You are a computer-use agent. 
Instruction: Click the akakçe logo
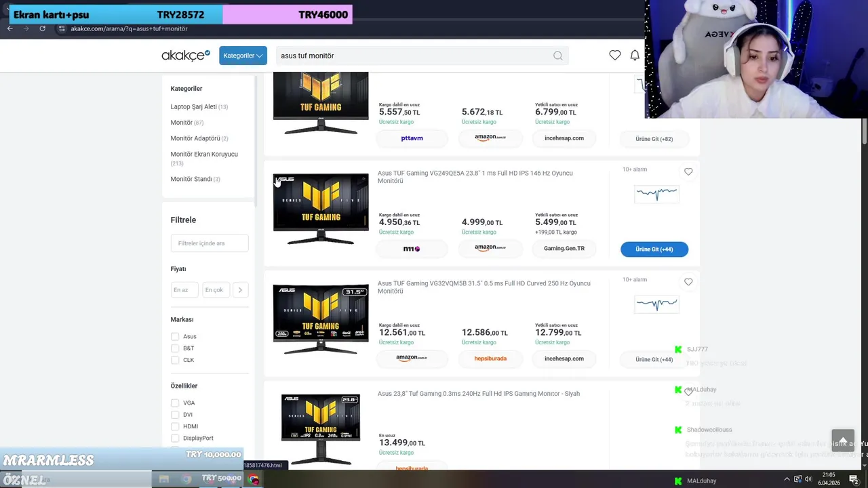tap(186, 56)
